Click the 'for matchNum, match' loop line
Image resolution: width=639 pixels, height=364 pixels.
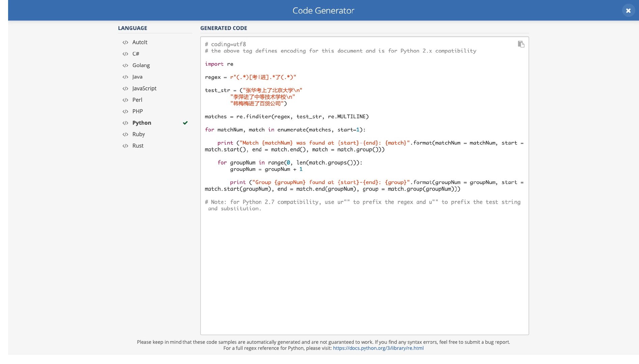pyautogui.click(x=285, y=130)
